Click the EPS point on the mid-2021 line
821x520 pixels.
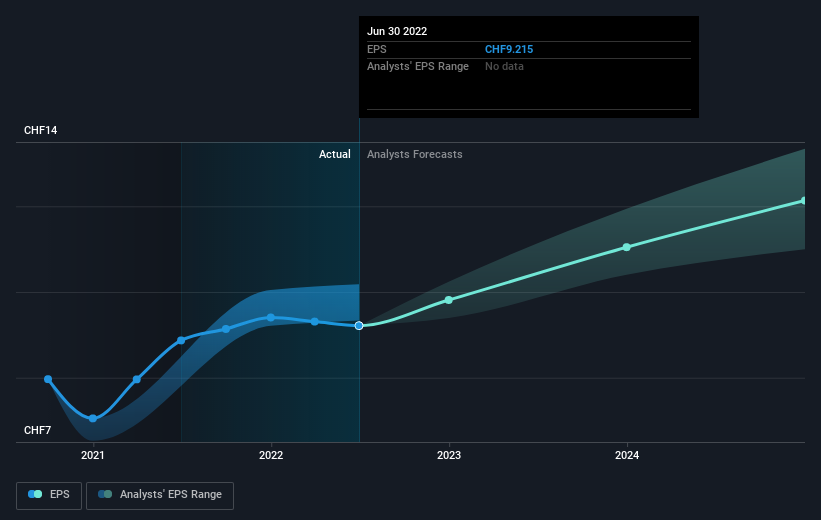point(181,340)
